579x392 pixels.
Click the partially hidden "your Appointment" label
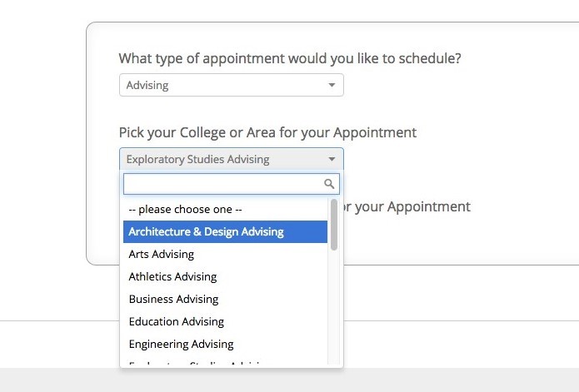tap(408, 206)
